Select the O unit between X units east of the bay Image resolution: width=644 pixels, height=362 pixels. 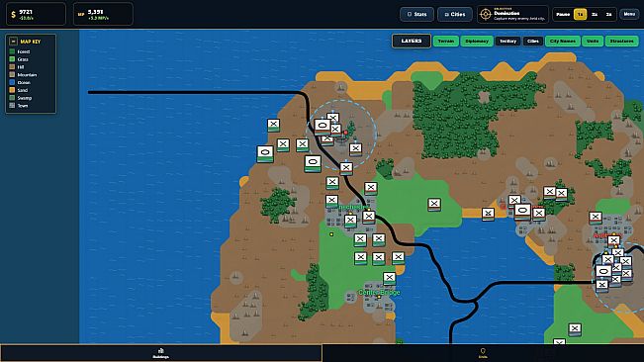click(522, 212)
